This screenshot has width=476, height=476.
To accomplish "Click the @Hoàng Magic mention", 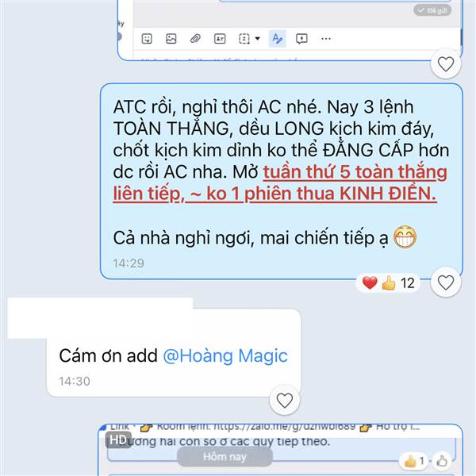I will (225, 355).
